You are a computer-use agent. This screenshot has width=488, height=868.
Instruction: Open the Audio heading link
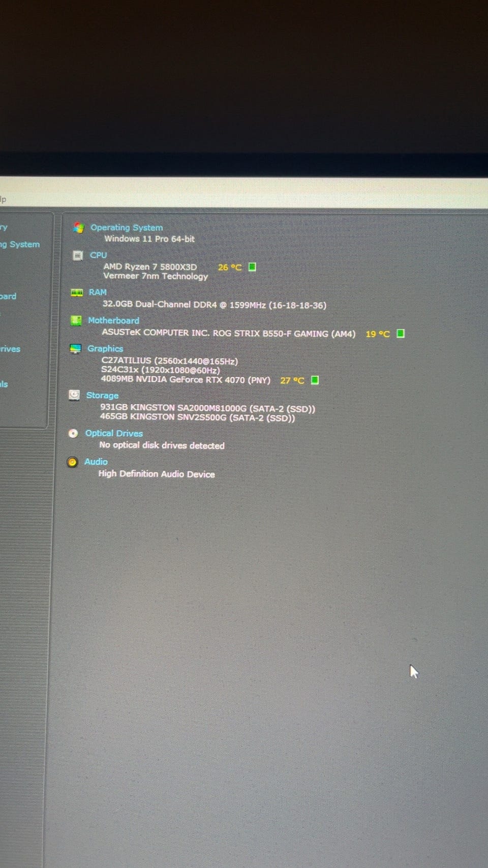pos(96,462)
